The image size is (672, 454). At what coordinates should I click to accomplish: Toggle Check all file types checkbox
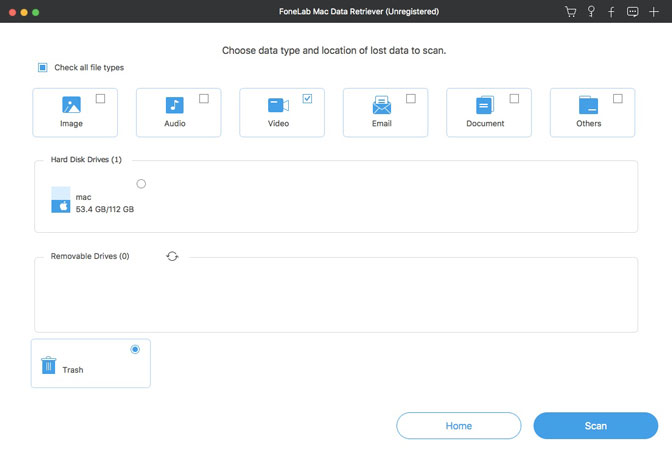point(43,68)
